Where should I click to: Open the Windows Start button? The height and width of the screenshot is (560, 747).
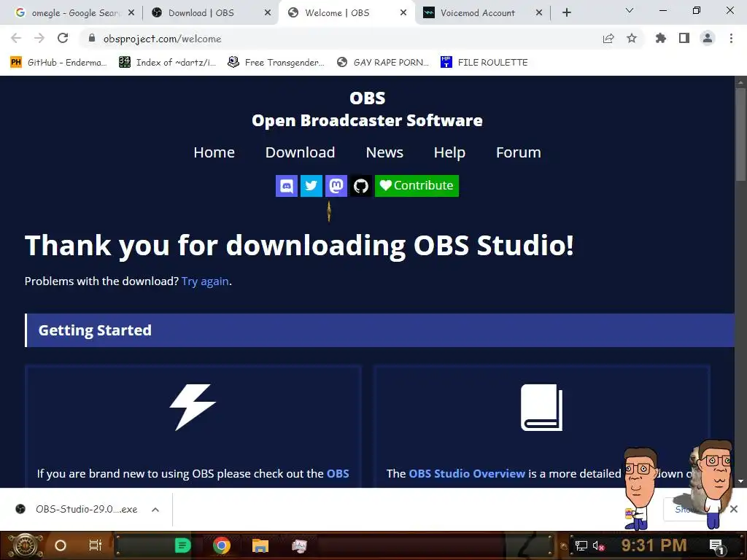point(26,545)
